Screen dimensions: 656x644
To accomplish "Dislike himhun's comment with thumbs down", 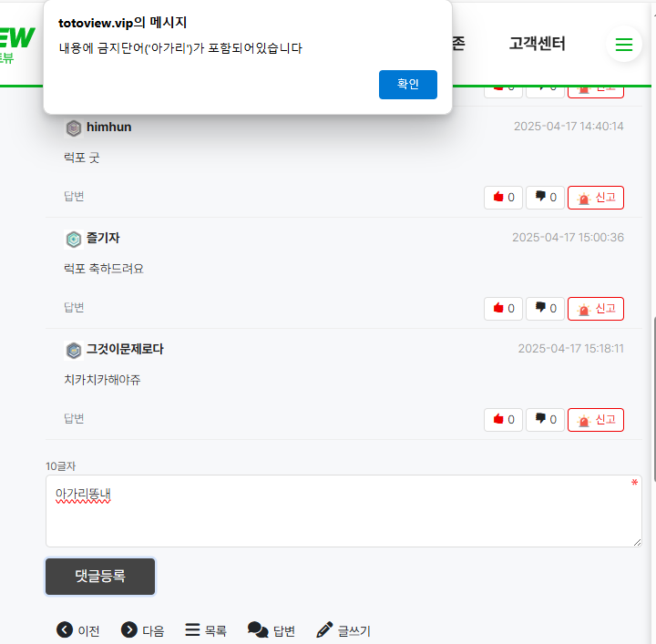I will [545, 198].
